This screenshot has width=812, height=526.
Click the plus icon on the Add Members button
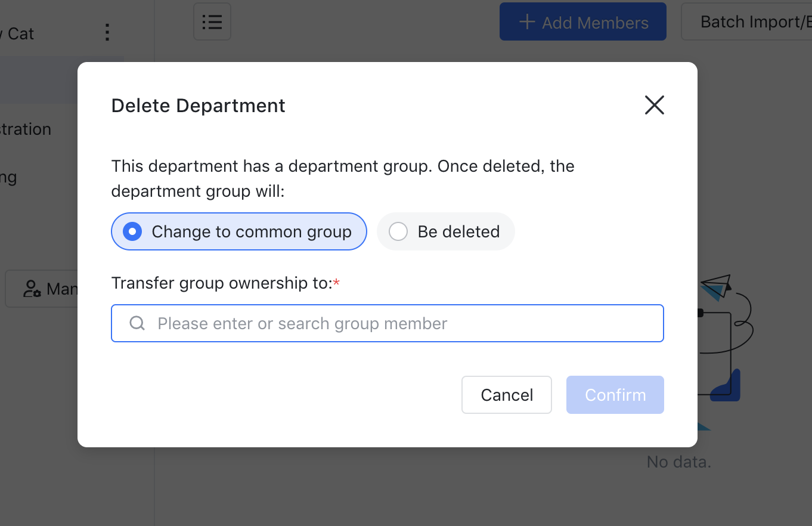526,22
